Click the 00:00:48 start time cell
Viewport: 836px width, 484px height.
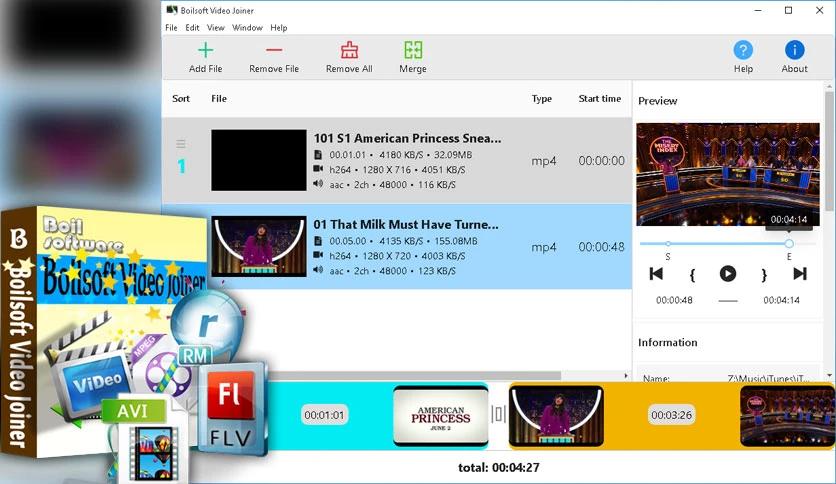(x=601, y=247)
